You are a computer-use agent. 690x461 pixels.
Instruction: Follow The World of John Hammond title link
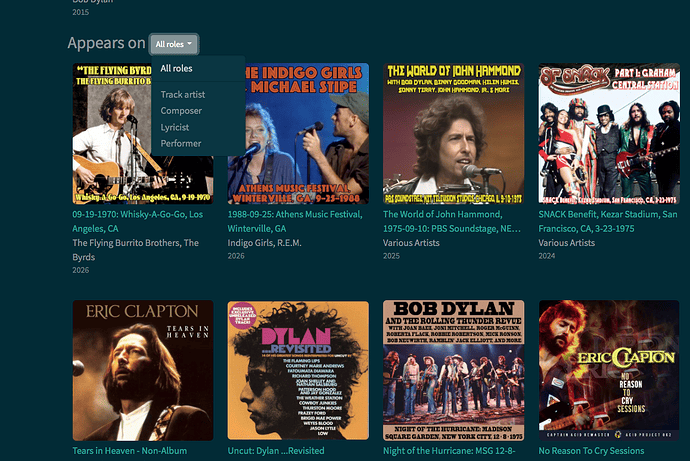coord(451,221)
